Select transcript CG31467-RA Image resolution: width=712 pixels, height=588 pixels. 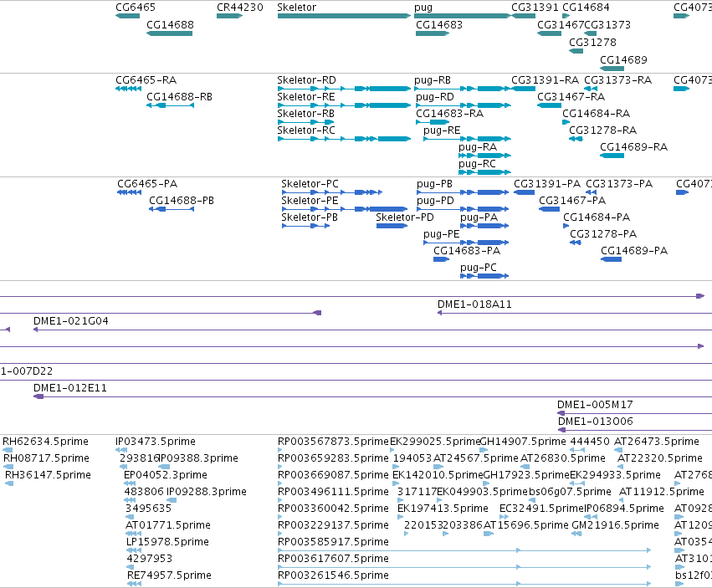pos(550,105)
